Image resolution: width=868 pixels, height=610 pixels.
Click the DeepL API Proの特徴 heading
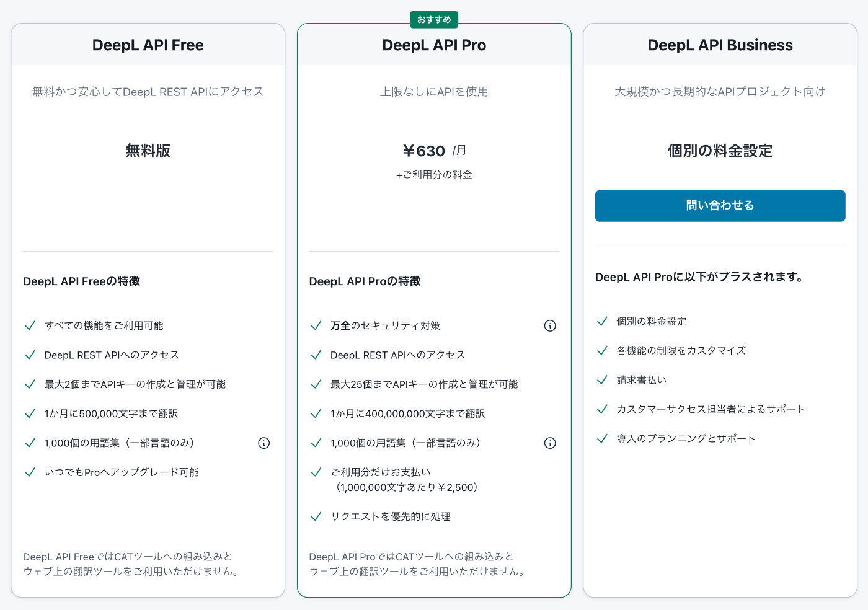click(x=365, y=281)
